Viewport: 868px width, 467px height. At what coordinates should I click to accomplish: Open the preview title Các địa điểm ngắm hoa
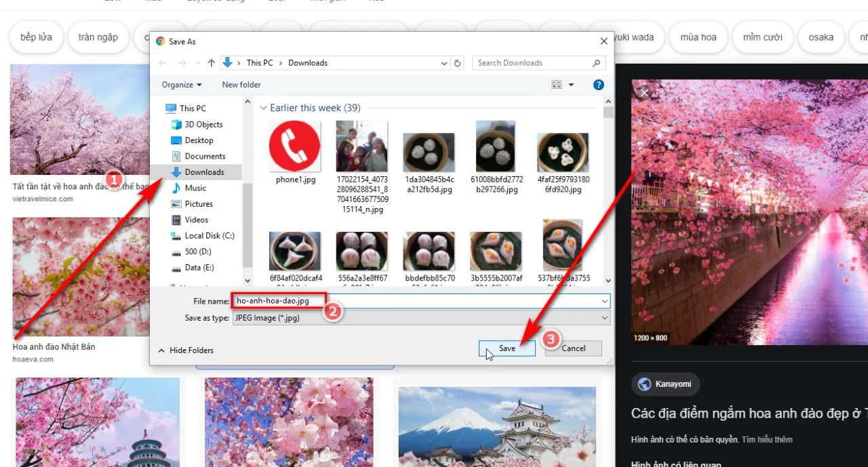[749, 413]
